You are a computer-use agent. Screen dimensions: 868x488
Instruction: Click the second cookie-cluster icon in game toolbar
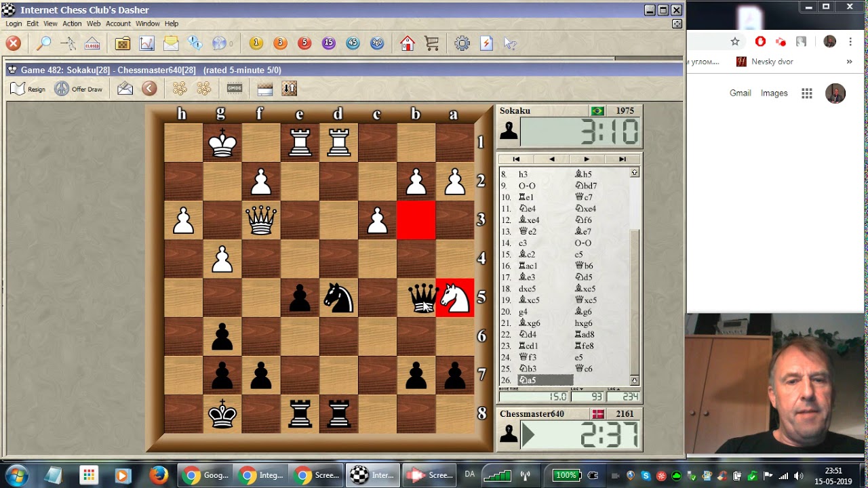tap(203, 89)
